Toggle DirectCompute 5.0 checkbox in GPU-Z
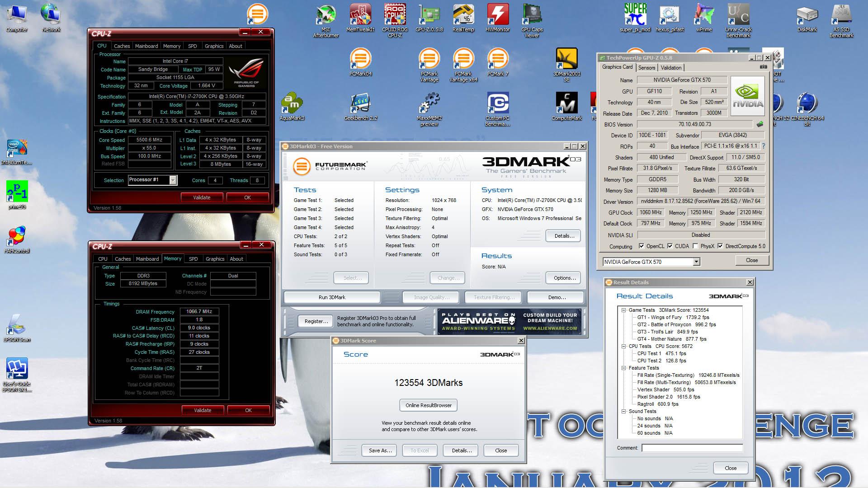Viewport: 868px width, 488px height. pos(720,246)
